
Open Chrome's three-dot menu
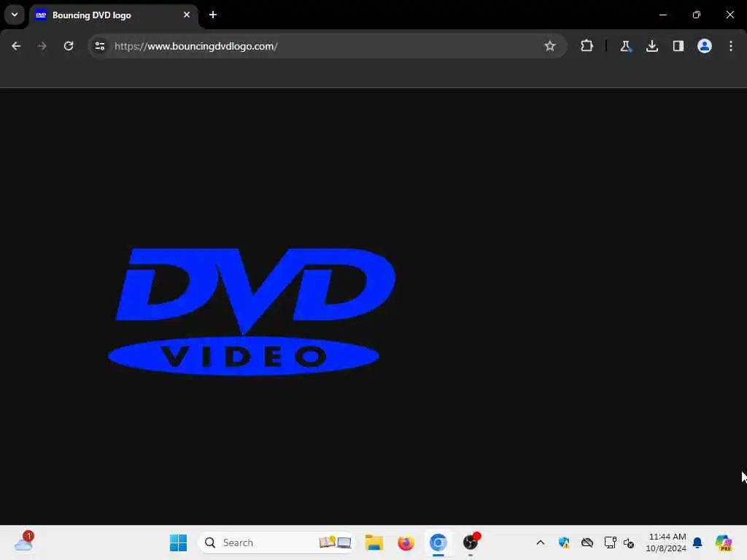pos(731,46)
